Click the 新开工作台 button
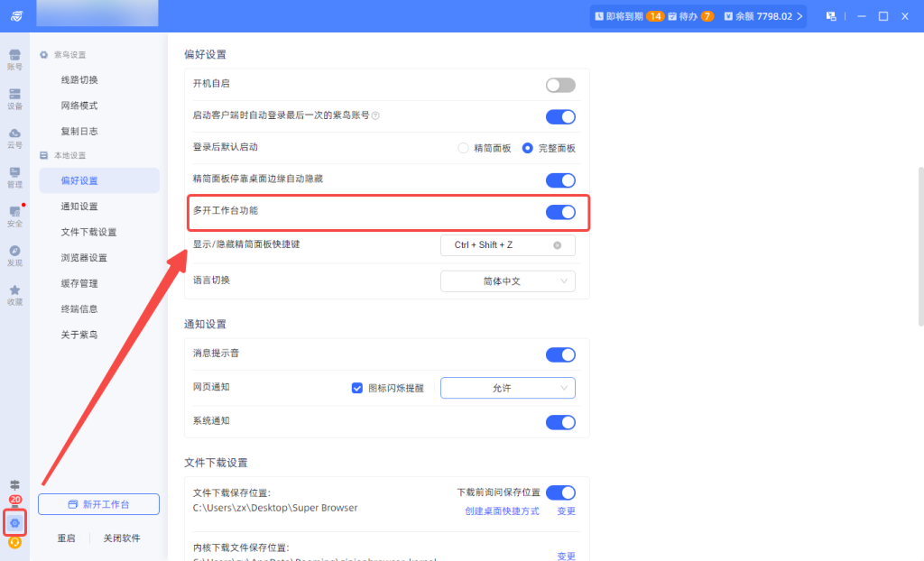This screenshot has height=561, width=924. click(x=98, y=504)
